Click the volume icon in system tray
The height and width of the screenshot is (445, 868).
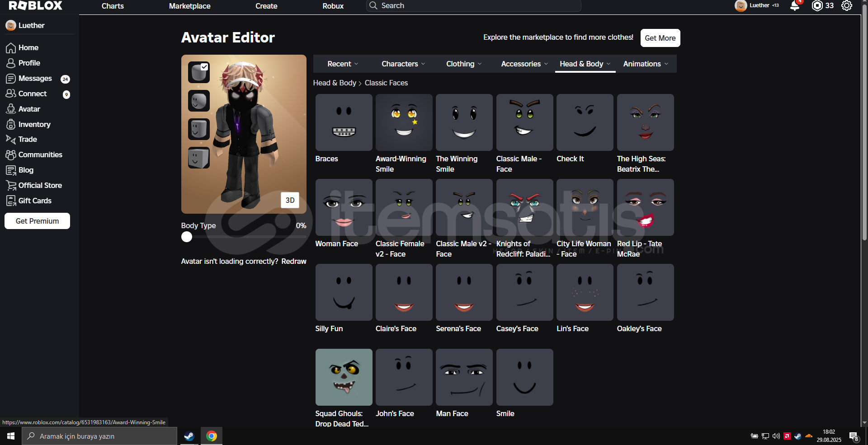[x=776, y=436]
